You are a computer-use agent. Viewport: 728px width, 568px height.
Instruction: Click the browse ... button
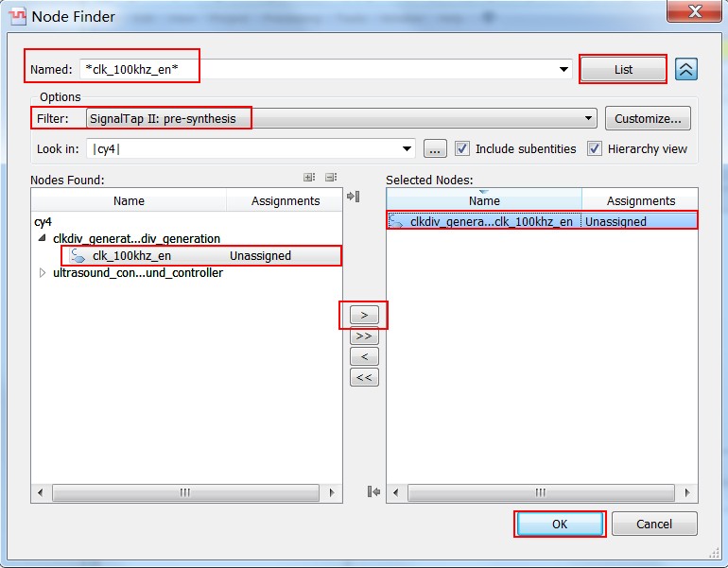pyautogui.click(x=435, y=149)
